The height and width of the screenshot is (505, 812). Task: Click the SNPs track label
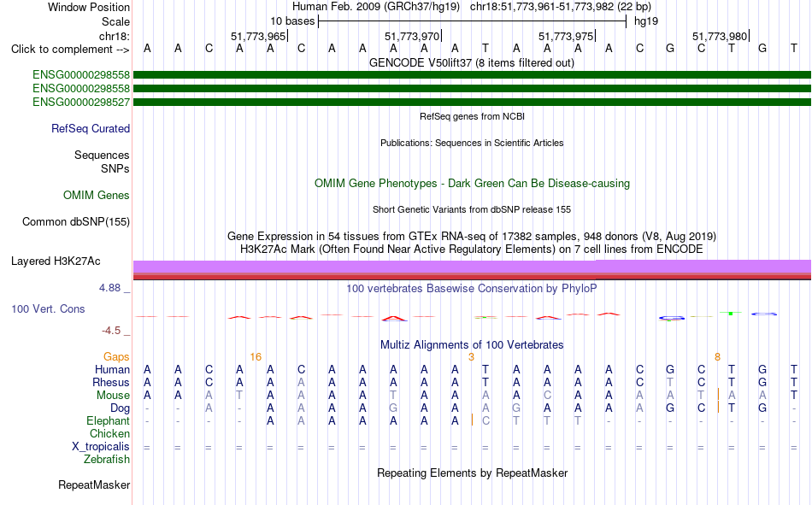[x=115, y=169]
